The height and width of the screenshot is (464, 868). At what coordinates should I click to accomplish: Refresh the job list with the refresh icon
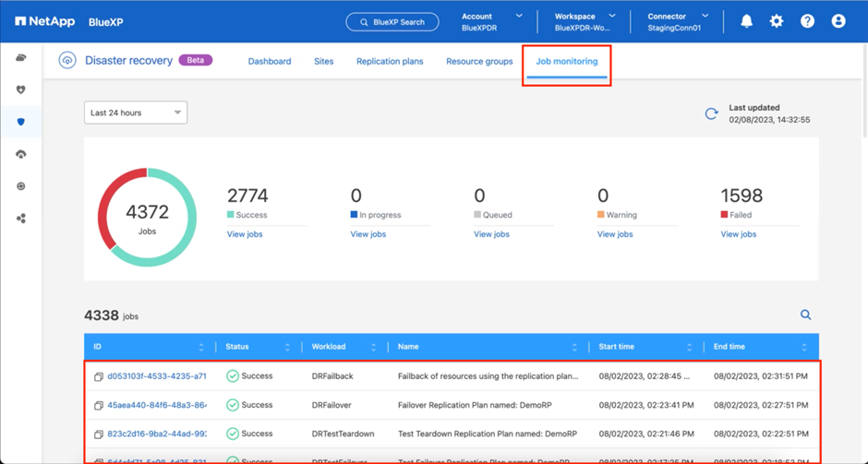[x=711, y=113]
